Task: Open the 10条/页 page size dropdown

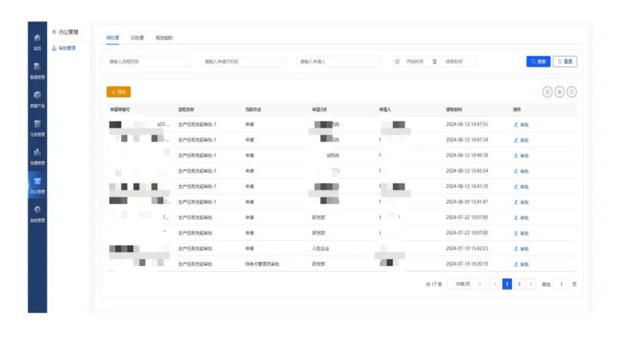Action: [466, 284]
